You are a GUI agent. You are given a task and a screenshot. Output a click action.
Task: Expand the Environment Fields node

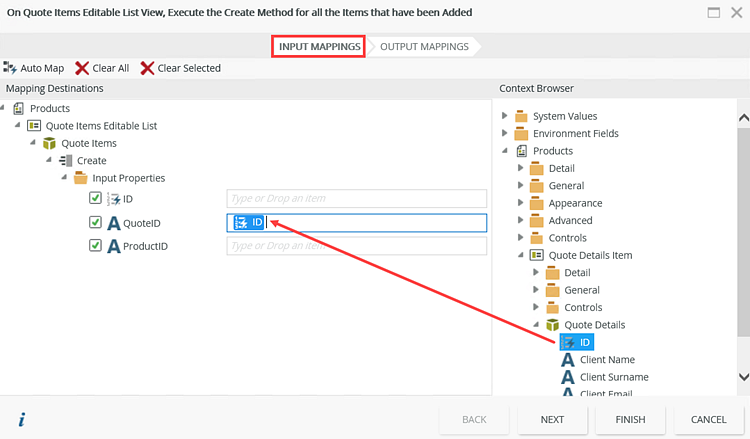[x=505, y=133]
